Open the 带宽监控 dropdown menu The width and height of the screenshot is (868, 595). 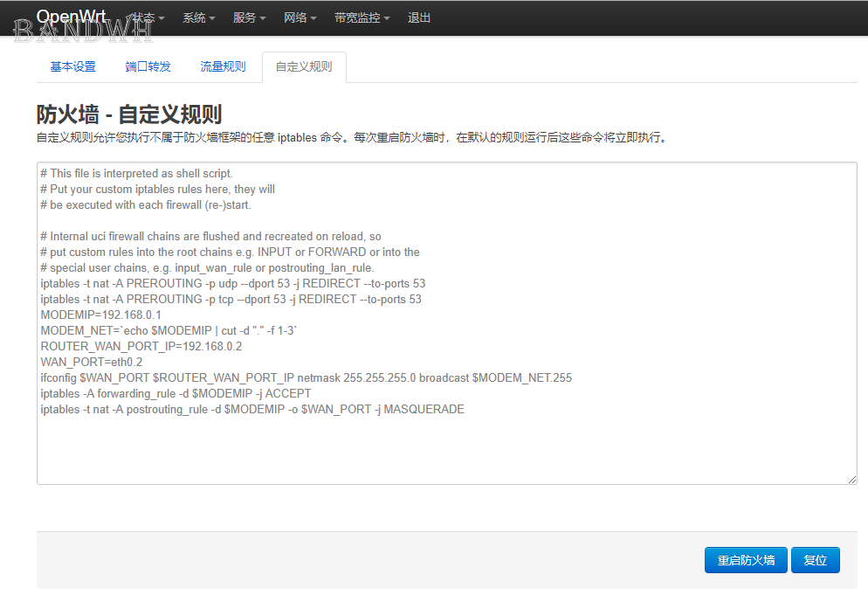(362, 17)
